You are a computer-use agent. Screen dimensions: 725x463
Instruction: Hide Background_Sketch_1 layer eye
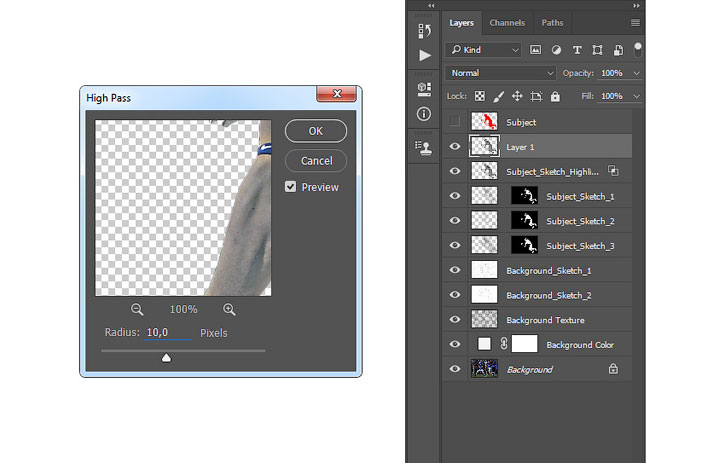pos(455,270)
